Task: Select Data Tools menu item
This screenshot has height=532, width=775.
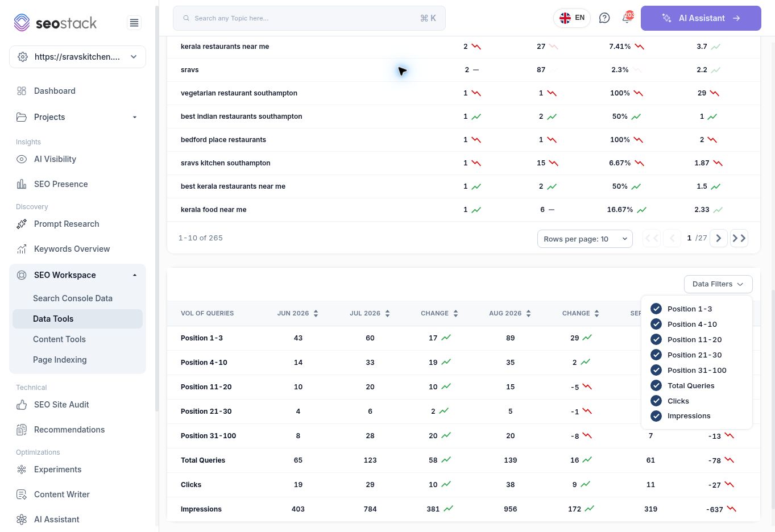Action: [x=77, y=319]
